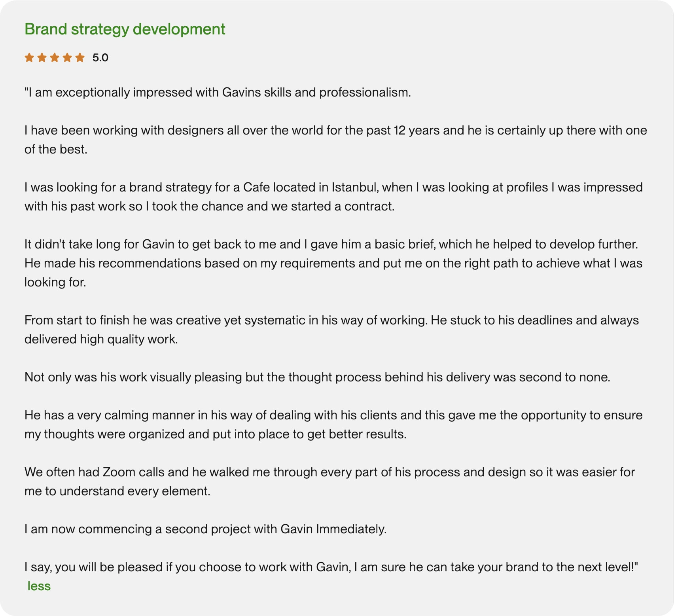Click the closing sentence about the next level

331,567
